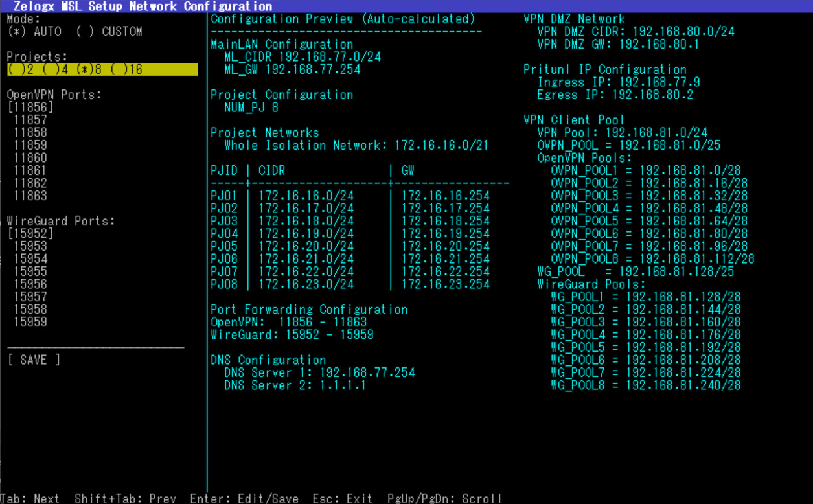Click Whole Isolation Network 172.16.16.0/21 line

pos(356,145)
